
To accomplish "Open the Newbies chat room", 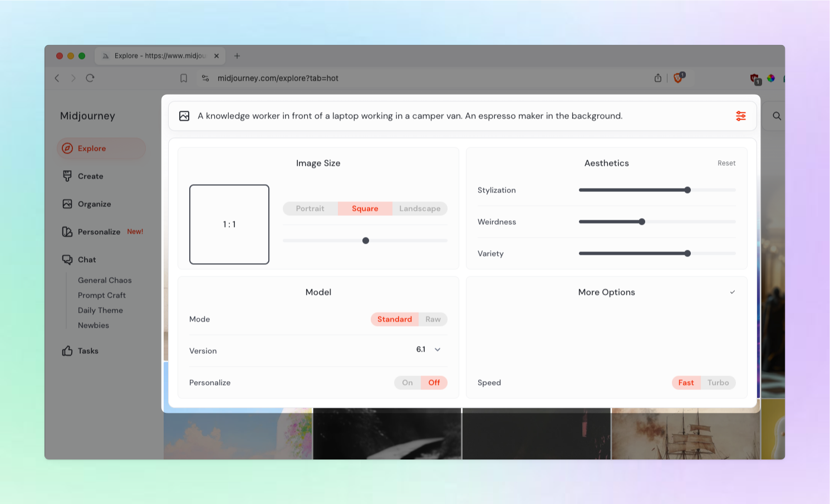I will point(94,325).
